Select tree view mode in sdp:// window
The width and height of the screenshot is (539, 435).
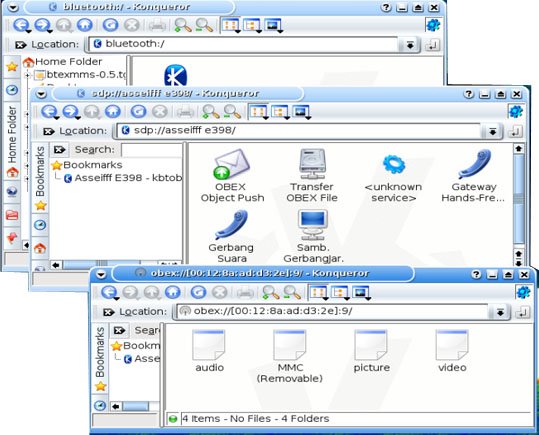click(280, 112)
